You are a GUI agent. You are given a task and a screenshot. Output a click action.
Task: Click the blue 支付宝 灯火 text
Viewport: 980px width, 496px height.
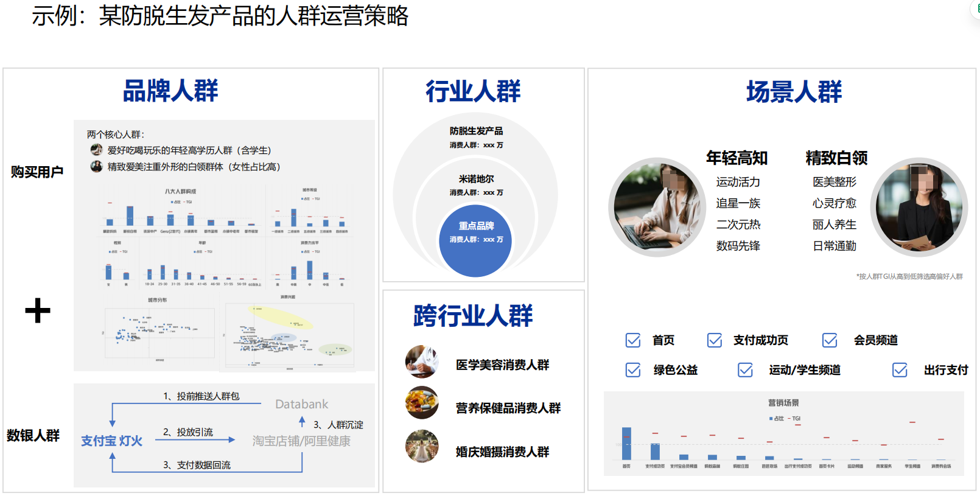[111, 441]
